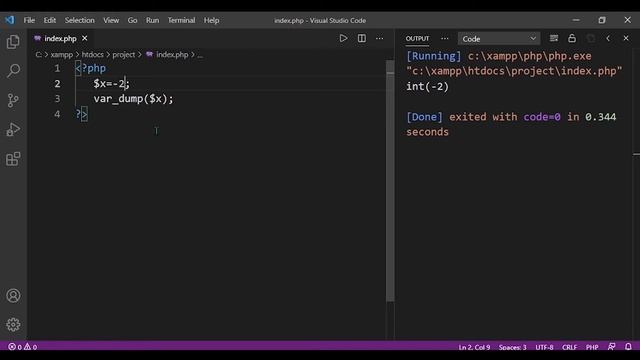Screen dimensions: 640x360
Task: Click index.php in the breadcrumb
Action: [x=172, y=54]
